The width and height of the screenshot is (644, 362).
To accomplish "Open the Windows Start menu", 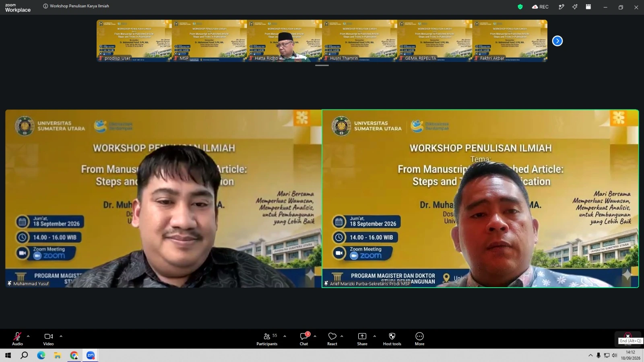I will (8, 355).
